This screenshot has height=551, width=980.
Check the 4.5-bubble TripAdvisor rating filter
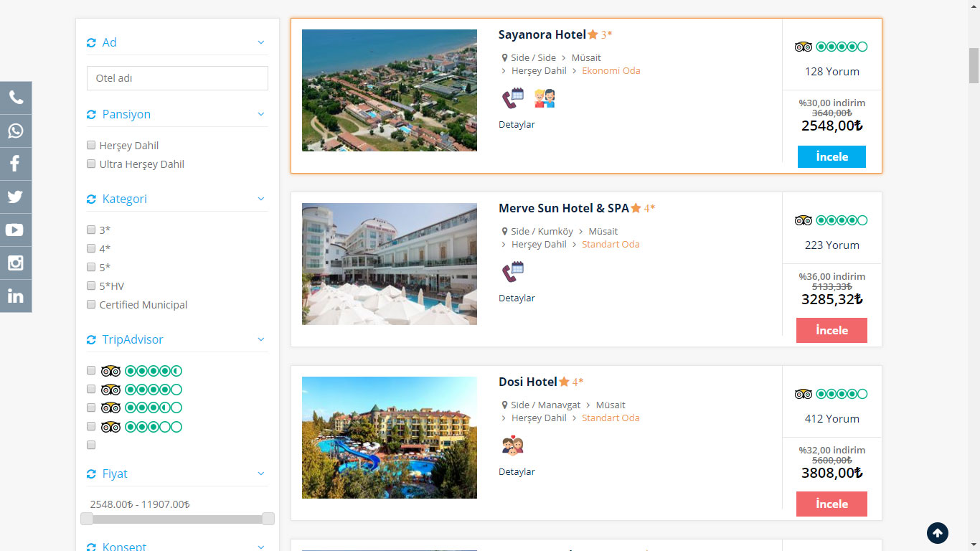(91, 370)
